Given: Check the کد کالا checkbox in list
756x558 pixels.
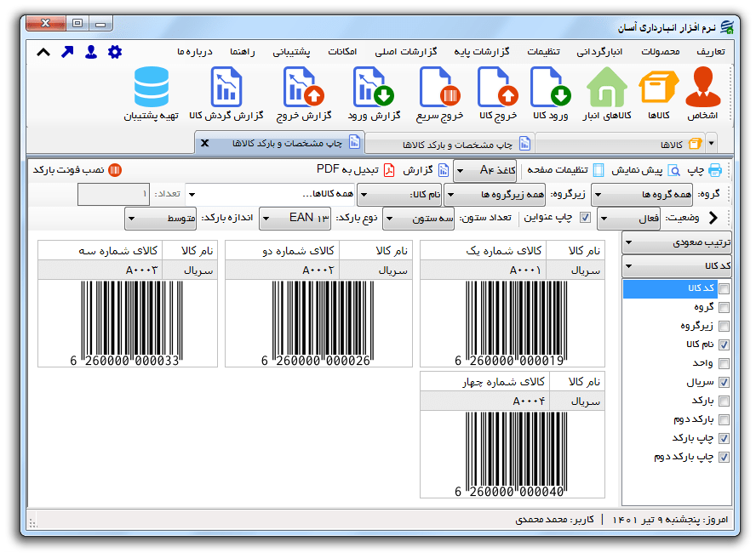Looking at the screenshot, I should pos(724,288).
